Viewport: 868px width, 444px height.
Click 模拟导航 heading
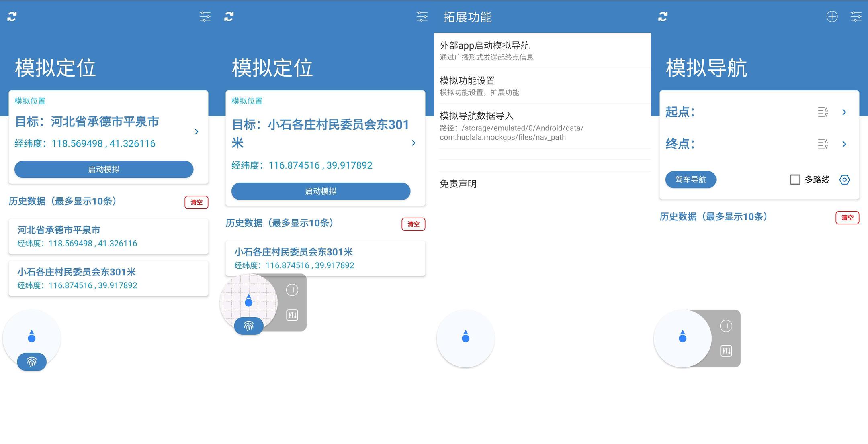click(x=706, y=68)
